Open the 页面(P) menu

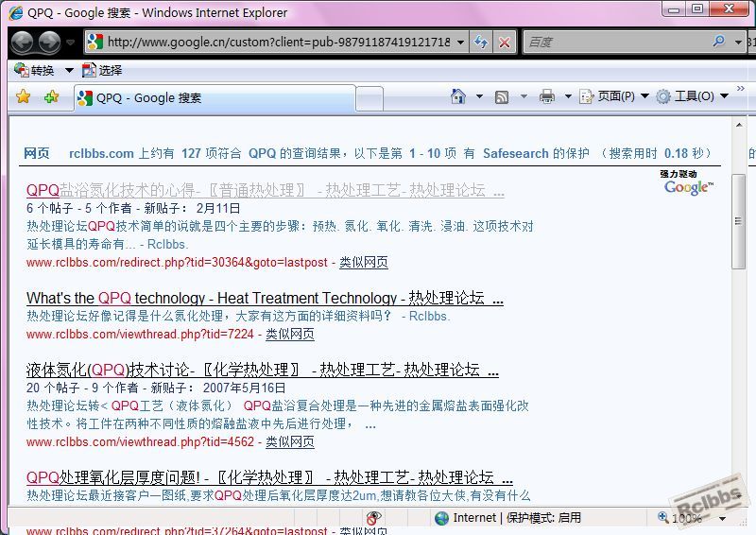(613, 96)
